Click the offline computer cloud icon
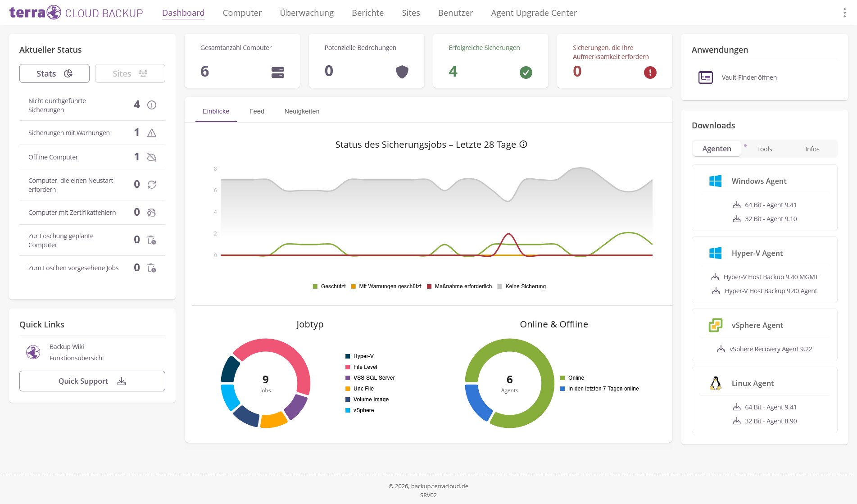857x504 pixels. coord(152,157)
